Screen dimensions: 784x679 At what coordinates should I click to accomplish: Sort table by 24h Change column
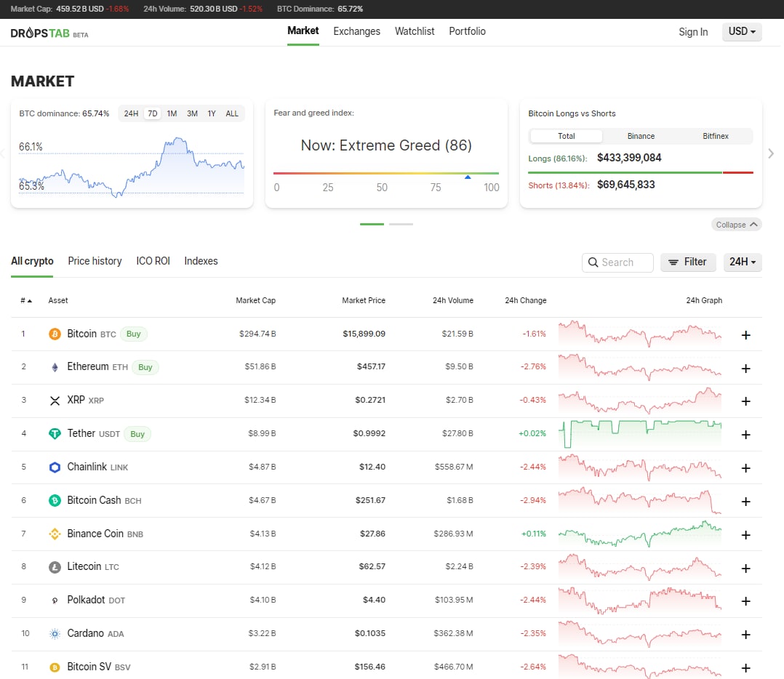click(x=526, y=300)
